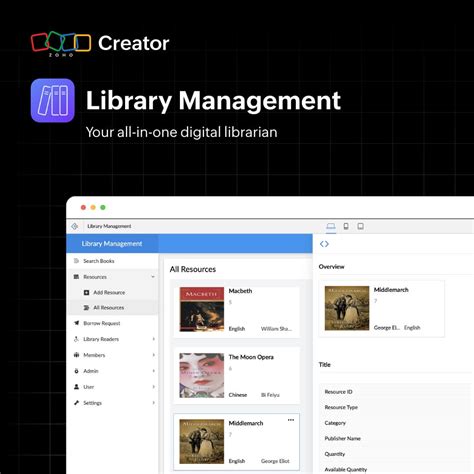Click the George Eliot author text in list
Image resolution: width=474 pixels, height=474 pixels.
click(275, 461)
